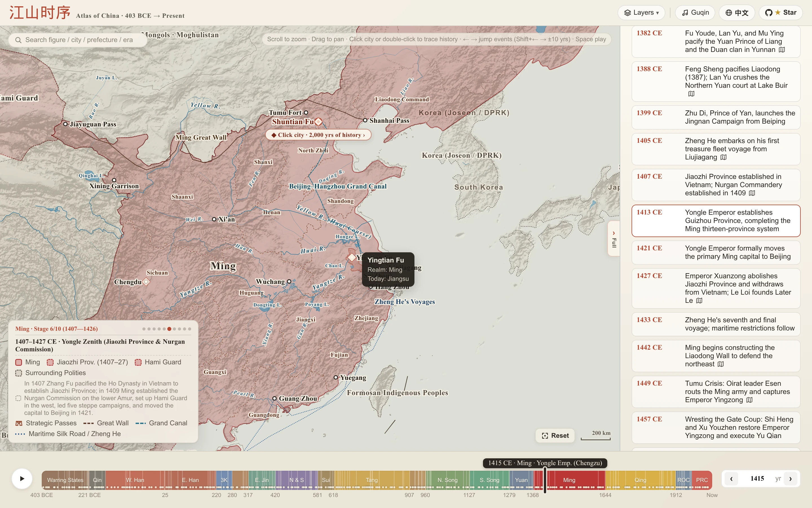Jump to N. Song era on timeline

[447, 480]
